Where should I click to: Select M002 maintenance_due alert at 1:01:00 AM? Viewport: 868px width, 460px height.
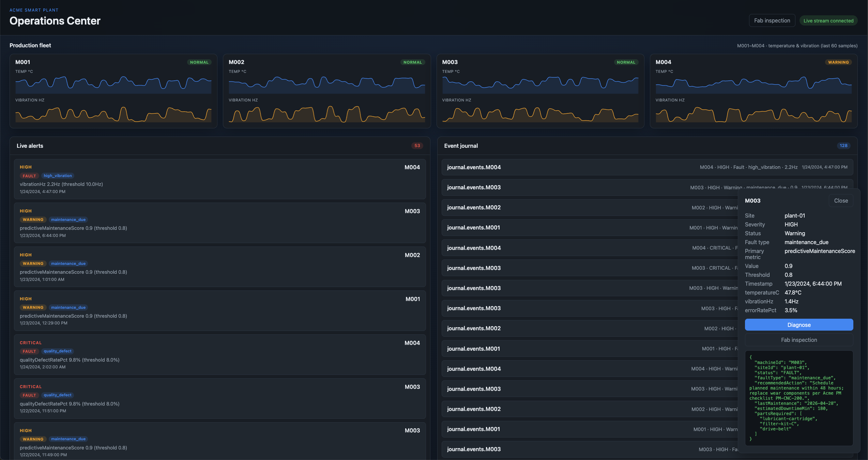[x=220, y=267]
